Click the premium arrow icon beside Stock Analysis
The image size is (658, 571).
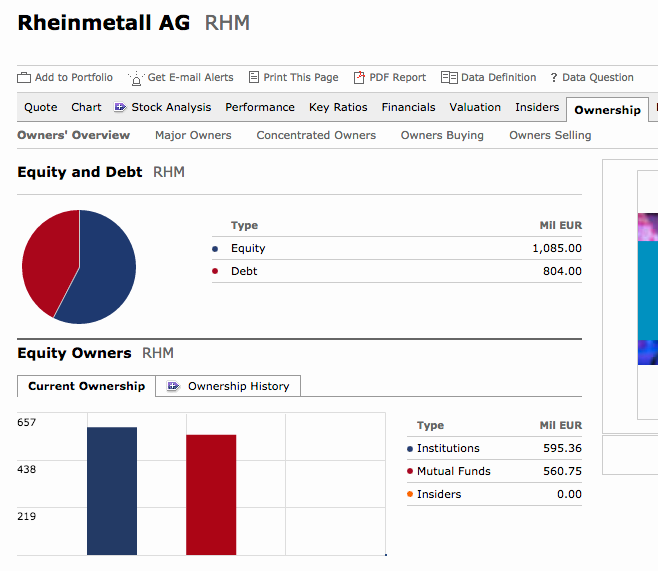[120, 107]
